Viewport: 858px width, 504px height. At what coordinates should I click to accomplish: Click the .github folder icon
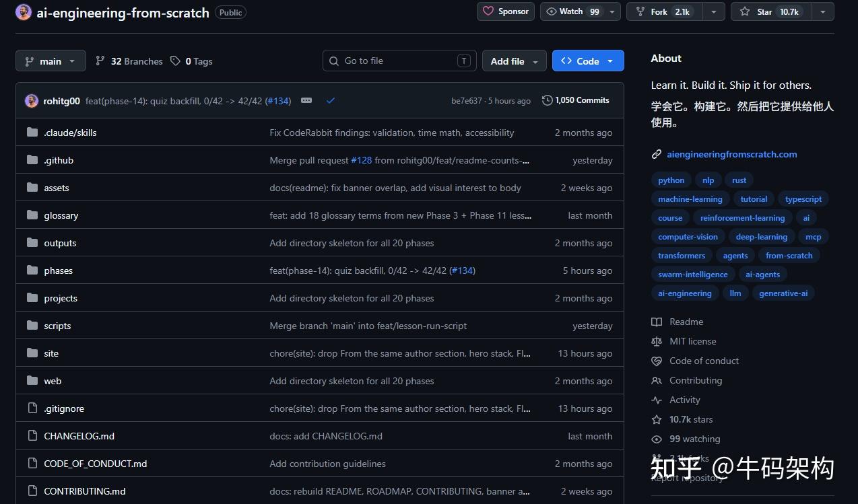(x=32, y=160)
